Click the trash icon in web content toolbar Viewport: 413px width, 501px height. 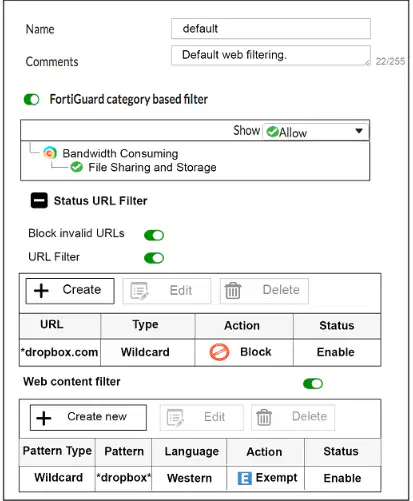(264, 417)
